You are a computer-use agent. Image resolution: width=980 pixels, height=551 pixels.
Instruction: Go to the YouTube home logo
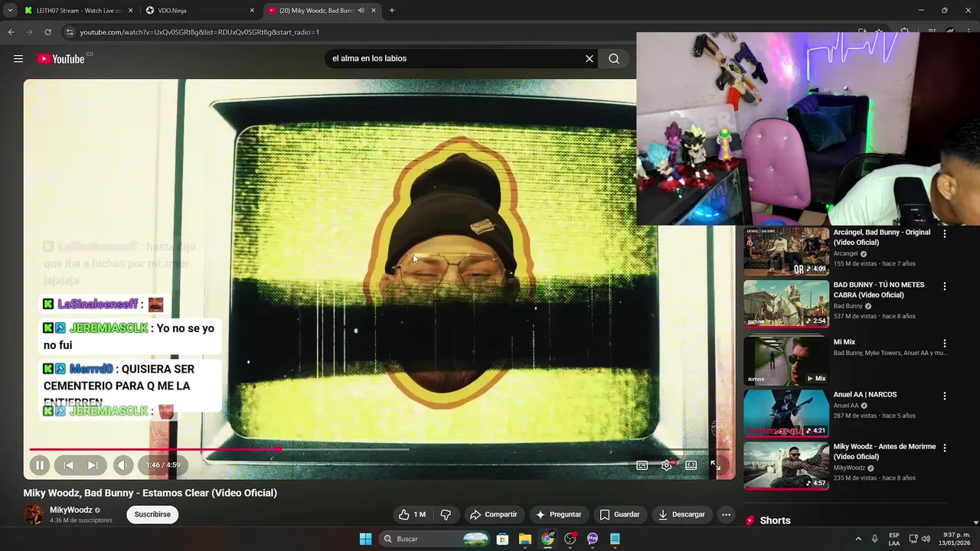60,59
